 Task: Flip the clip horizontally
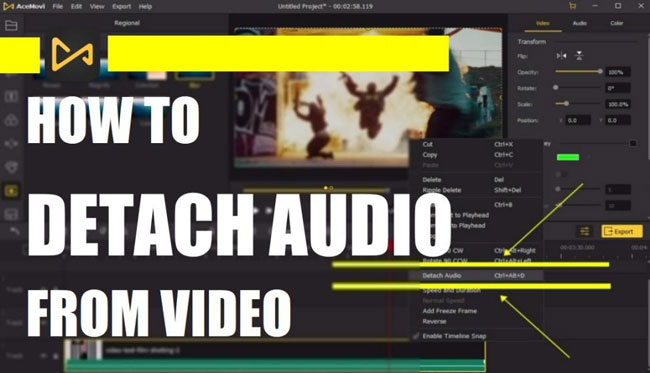click(561, 56)
